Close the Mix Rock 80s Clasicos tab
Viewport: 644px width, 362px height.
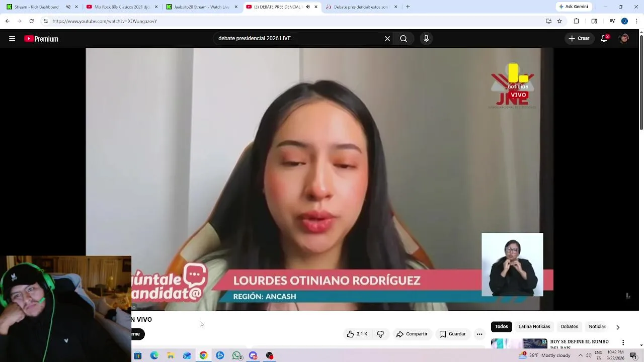pos(156,7)
